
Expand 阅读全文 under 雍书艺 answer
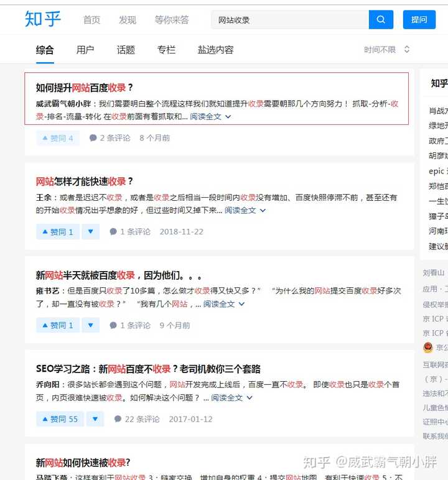[x=224, y=304]
